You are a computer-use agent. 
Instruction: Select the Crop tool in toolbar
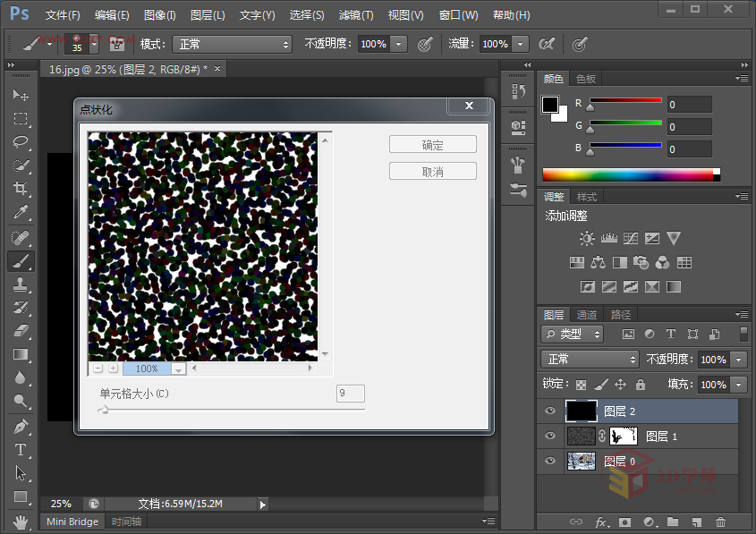pyautogui.click(x=21, y=189)
